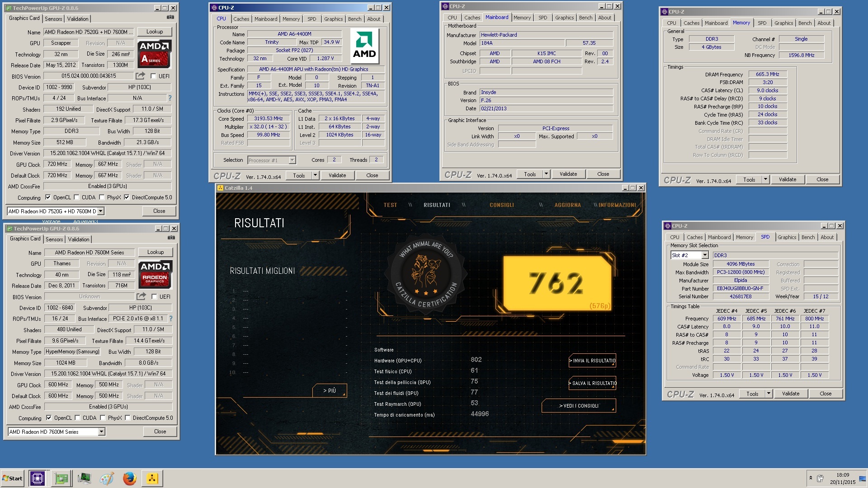
Task: Open the Caches tab in the CPU-Z CPU tab window
Action: coord(241,19)
